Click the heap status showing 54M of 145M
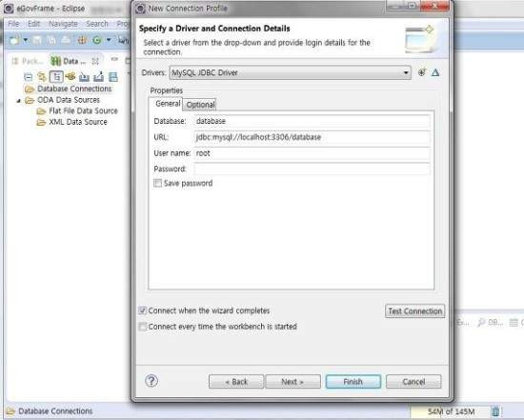This screenshot has width=524, height=420. pos(451,411)
